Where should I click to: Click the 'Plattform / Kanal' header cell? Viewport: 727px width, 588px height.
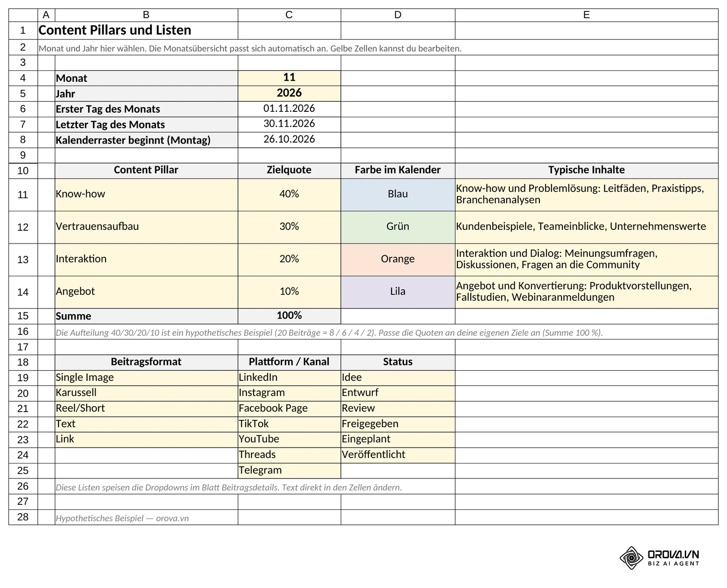point(289,363)
